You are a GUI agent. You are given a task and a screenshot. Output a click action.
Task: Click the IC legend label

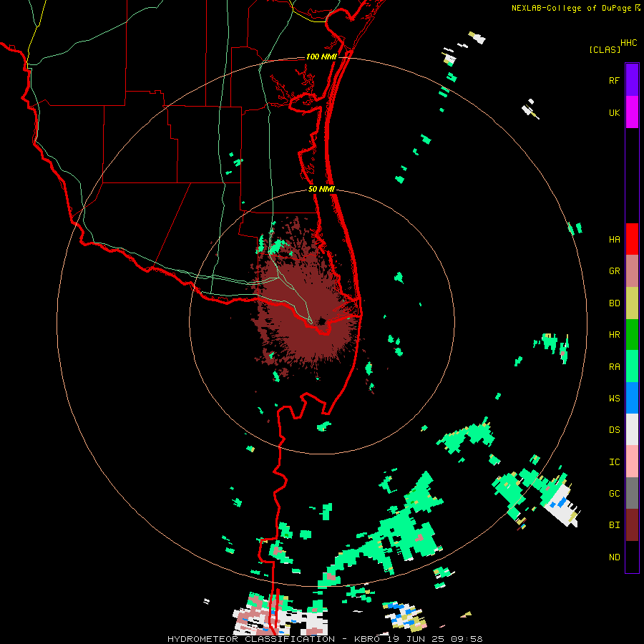(x=614, y=462)
